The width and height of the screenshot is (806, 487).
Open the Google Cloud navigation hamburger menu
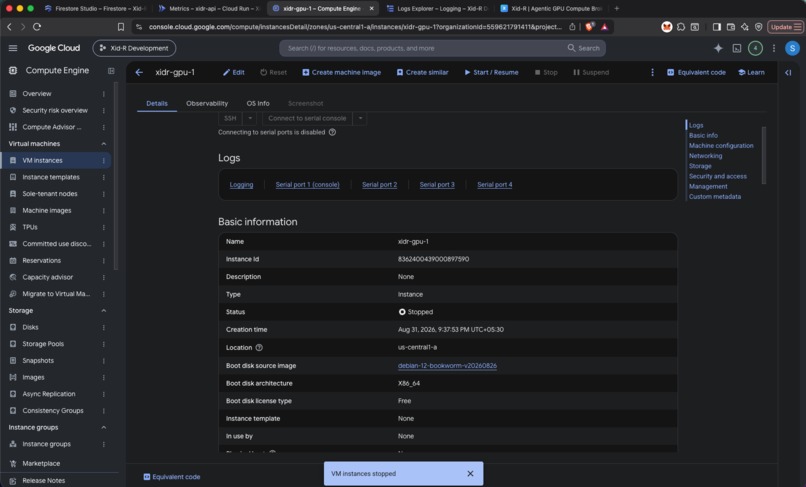click(13, 48)
